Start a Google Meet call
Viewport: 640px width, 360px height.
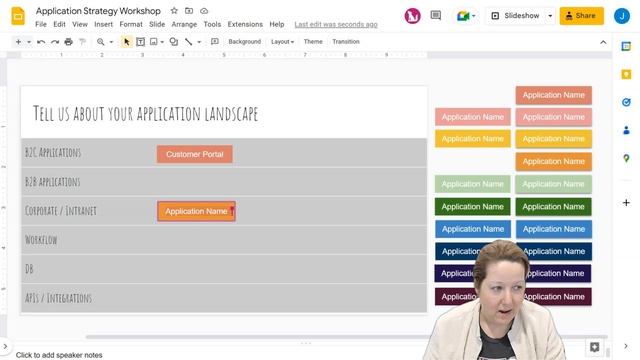point(463,16)
